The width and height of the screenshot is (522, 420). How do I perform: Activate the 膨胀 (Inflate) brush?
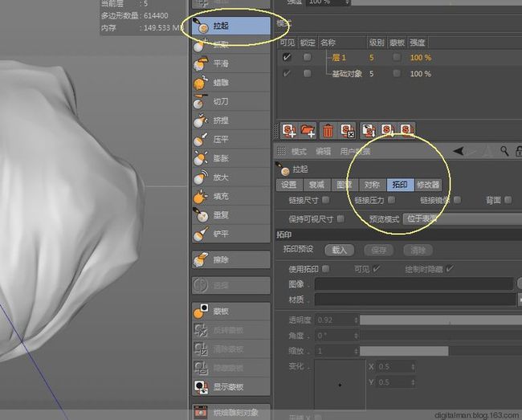click(231, 158)
